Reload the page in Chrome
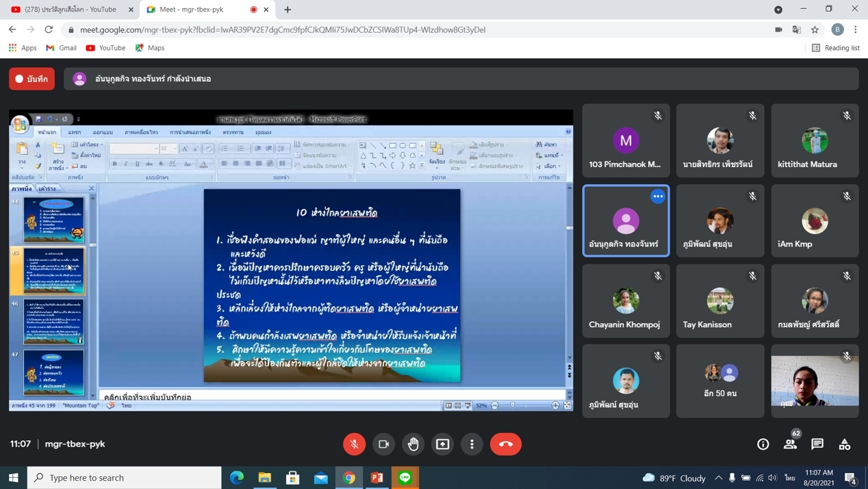 (49, 29)
